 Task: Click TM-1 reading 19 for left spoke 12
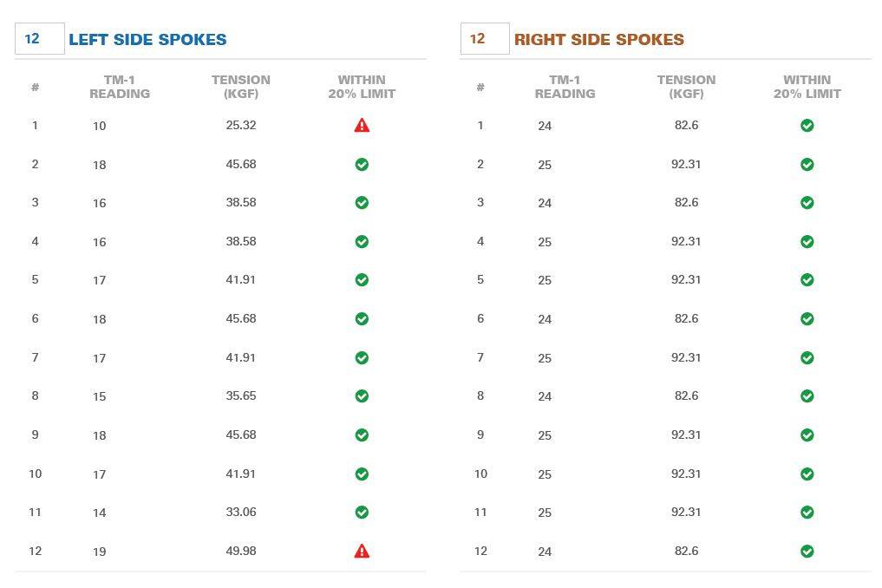point(100,552)
